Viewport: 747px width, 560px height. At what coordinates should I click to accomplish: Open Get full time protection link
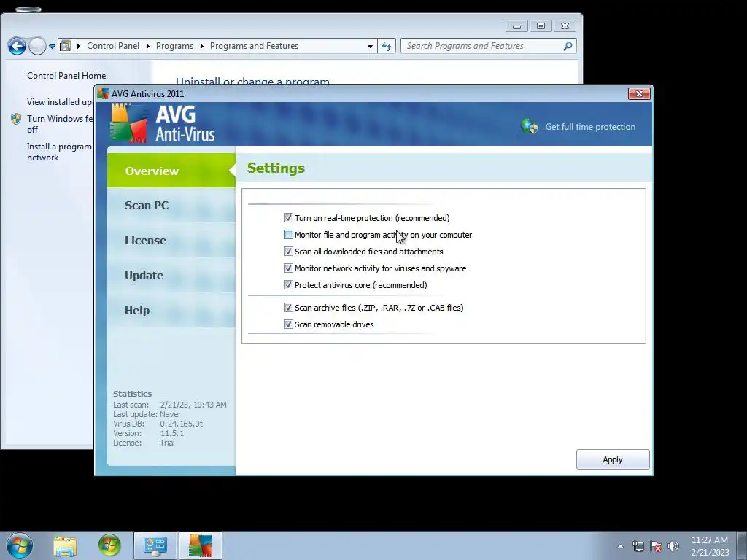click(590, 127)
